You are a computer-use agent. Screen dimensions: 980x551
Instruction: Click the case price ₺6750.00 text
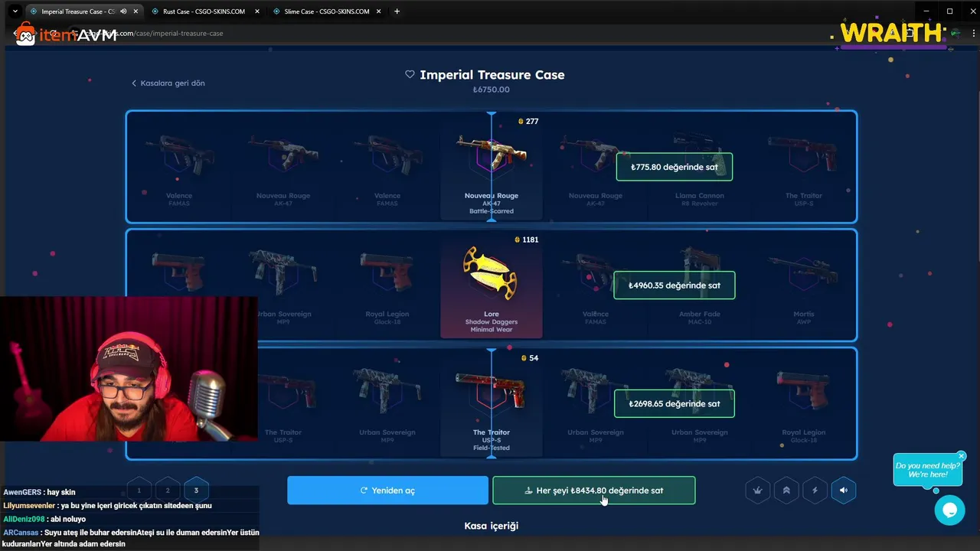(x=492, y=90)
